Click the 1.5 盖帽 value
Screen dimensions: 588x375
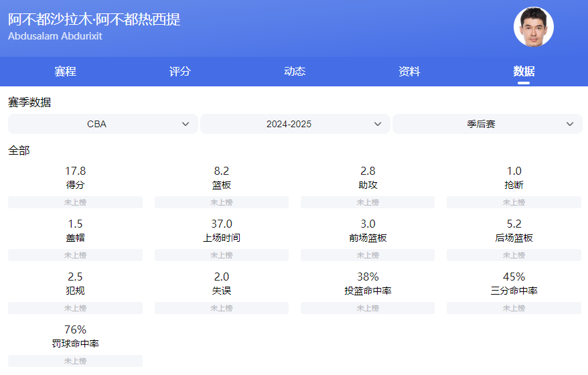click(76, 224)
